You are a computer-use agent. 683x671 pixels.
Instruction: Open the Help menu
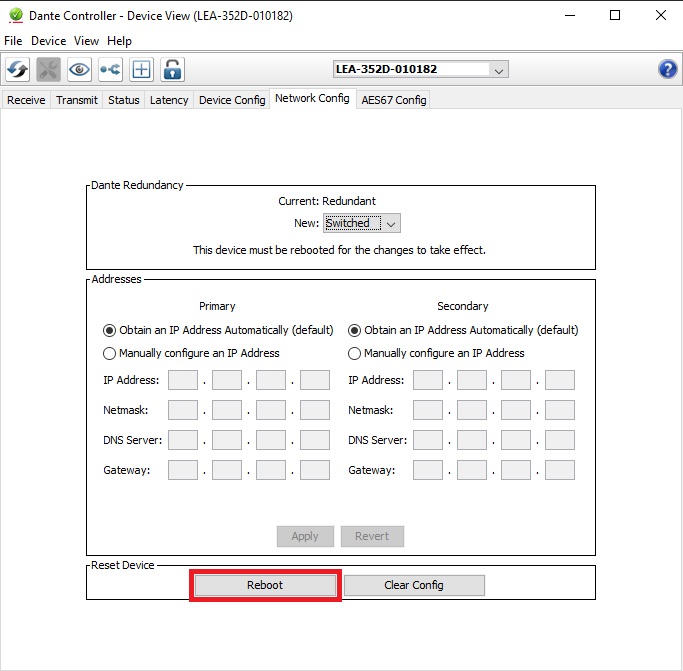pos(119,41)
